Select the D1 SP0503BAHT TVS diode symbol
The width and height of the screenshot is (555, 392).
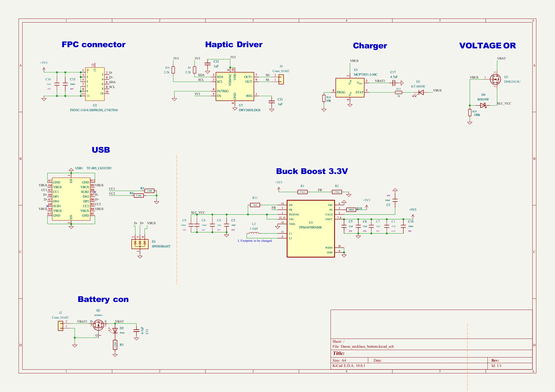tap(140, 244)
